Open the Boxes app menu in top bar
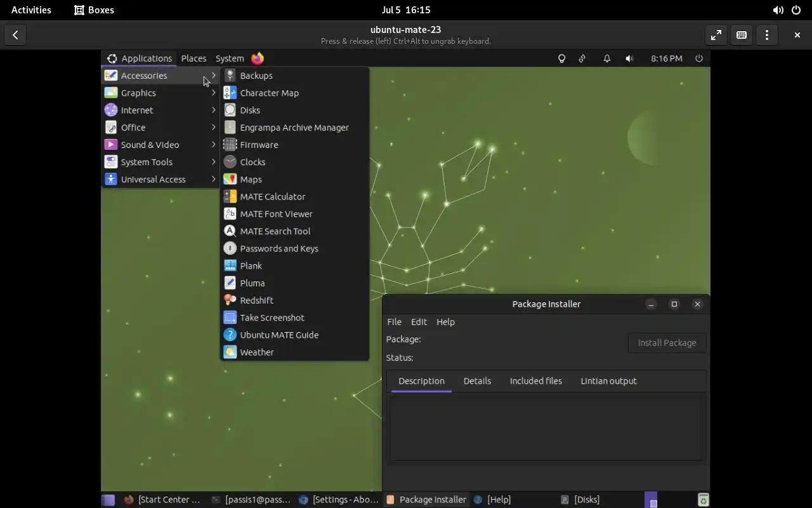This screenshot has height=508, width=812. [x=94, y=10]
